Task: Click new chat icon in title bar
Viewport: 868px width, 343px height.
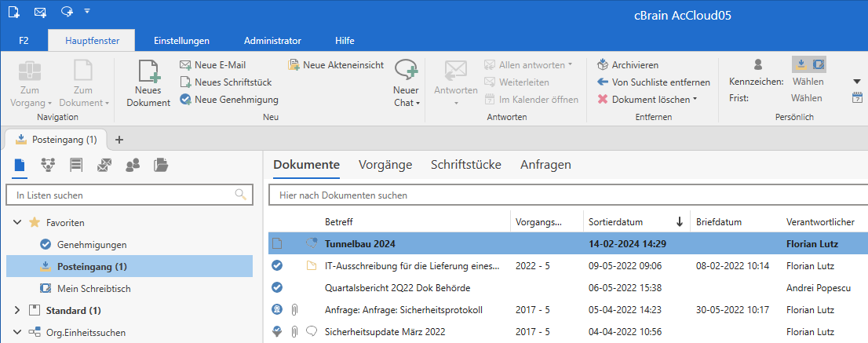Action: click(x=66, y=12)
